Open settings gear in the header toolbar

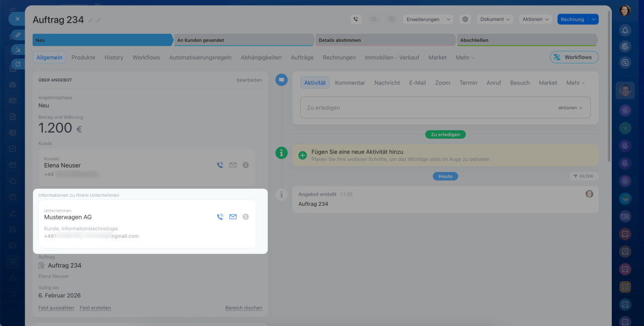[x=465, y=19]
